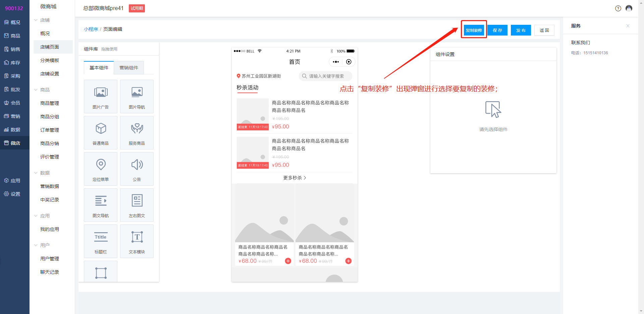This screenshot has height=314, width=644.
Task: Open the help question mark icon
Action: coord(618,8)
